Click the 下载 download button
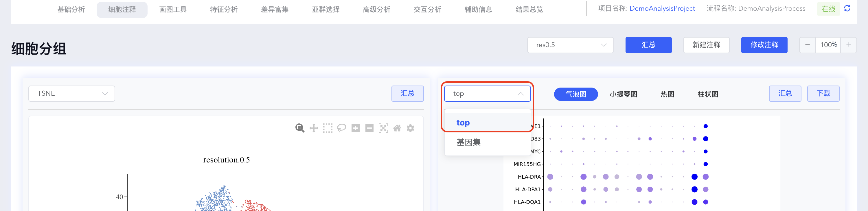This screenshot has width=868, height=211. click(823, 93)
